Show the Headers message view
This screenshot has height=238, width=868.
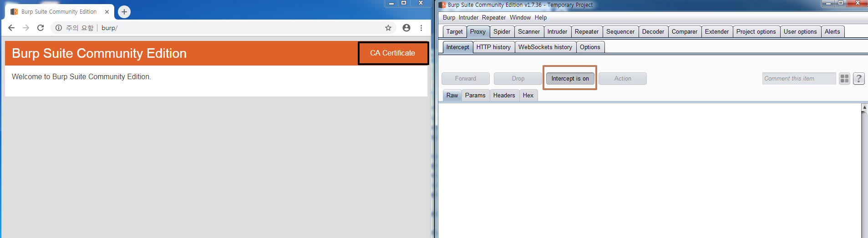(x=504, y=95)
